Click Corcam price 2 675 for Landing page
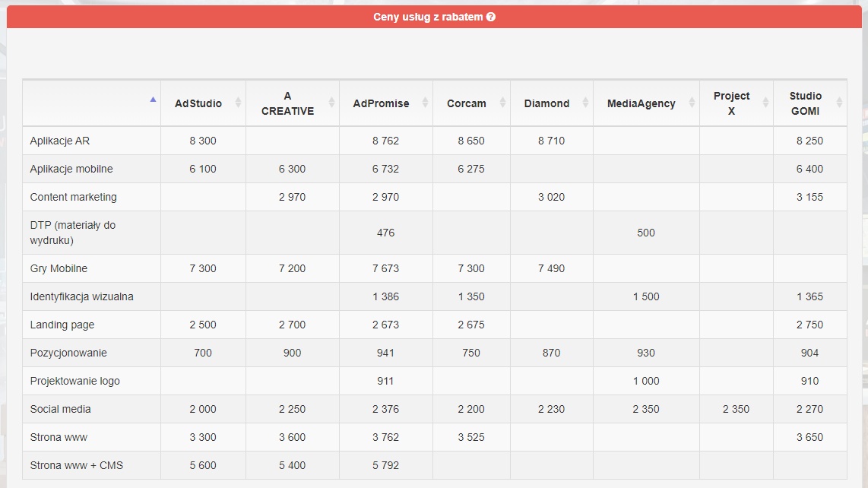 (471, 325)
